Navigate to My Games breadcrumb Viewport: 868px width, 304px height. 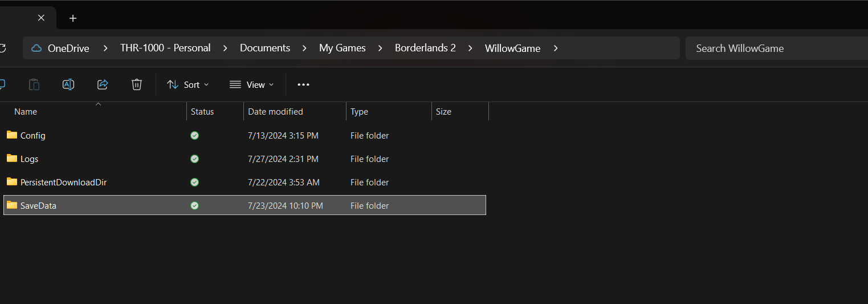coord(343,48)
